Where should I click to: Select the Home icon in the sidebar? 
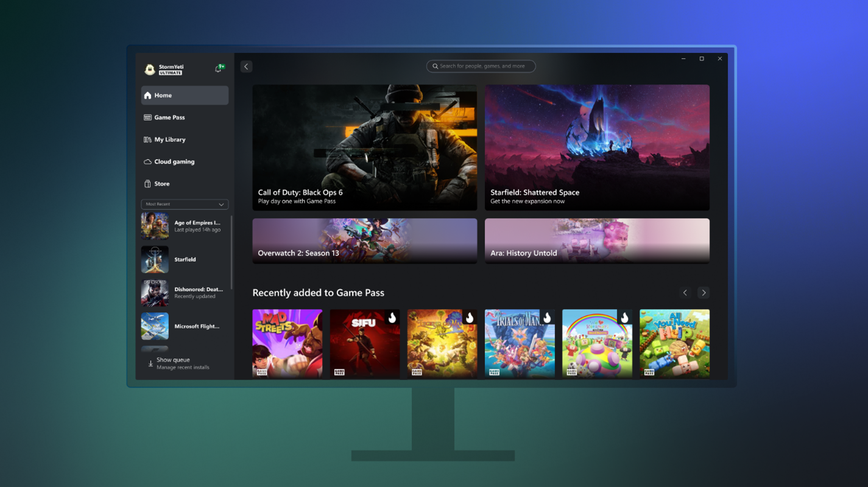coord(147,95)
